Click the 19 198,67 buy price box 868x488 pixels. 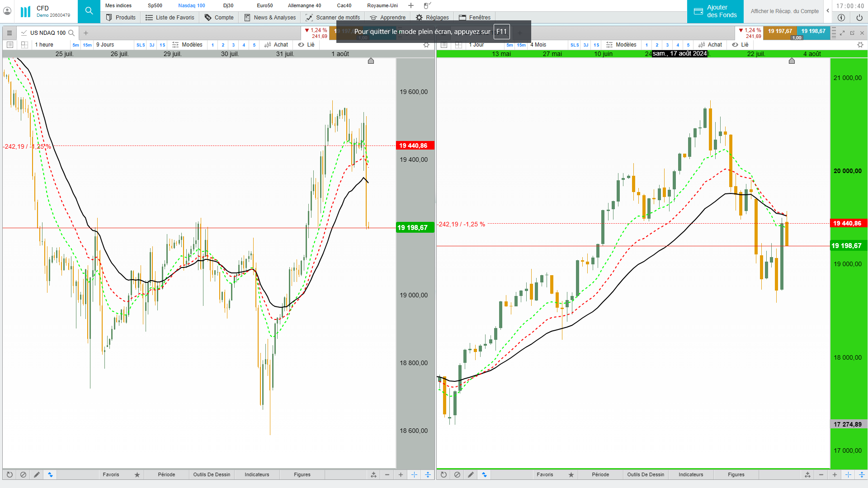tap(813, 31)
